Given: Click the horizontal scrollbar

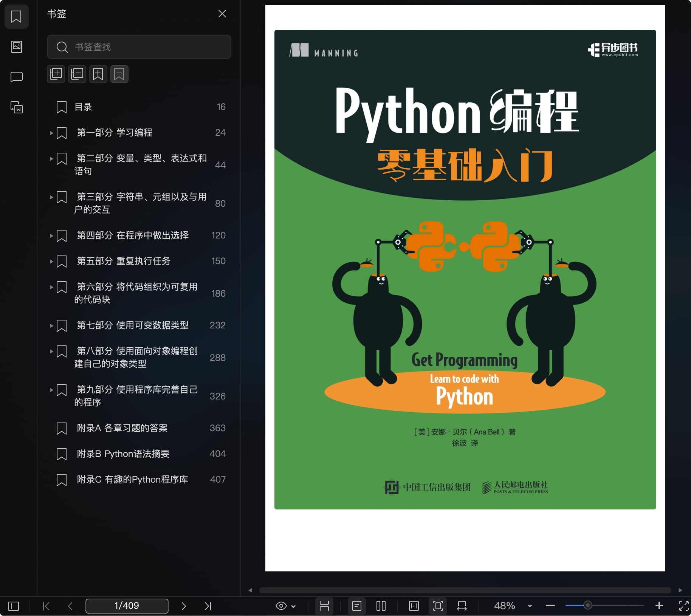Looking at the screenshot, I should click(465, 590).
